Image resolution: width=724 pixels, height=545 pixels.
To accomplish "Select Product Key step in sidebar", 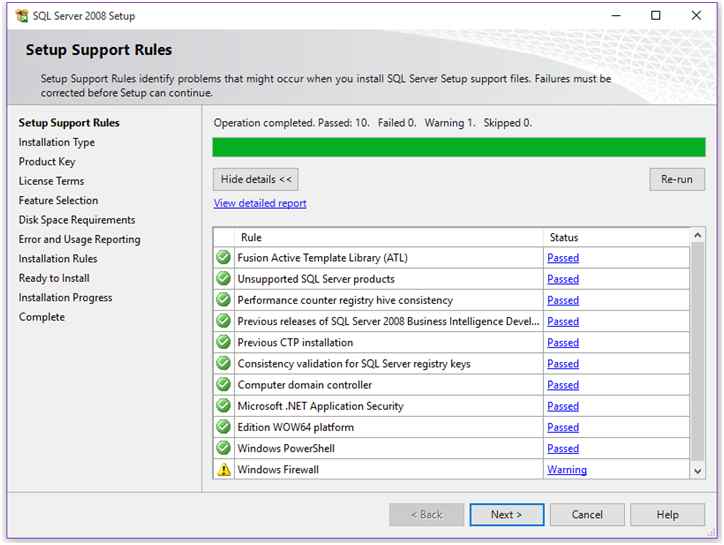I will pos(47,162).
